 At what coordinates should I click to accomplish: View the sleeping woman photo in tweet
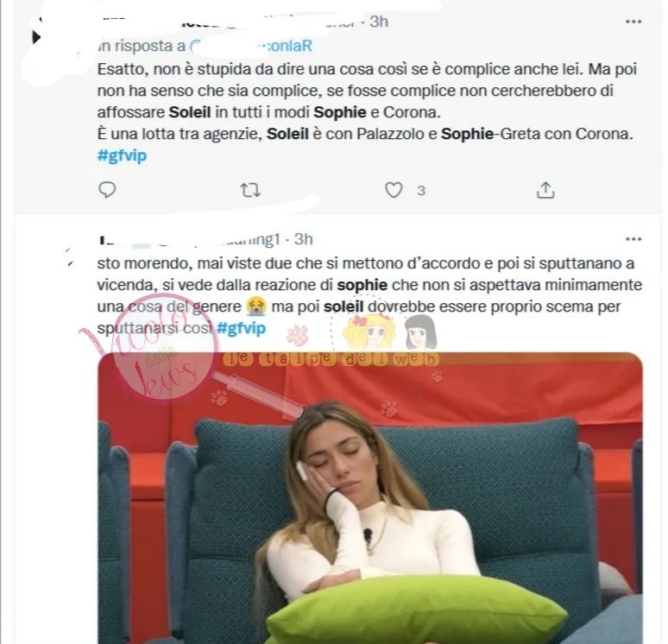(x=369, y=498)
